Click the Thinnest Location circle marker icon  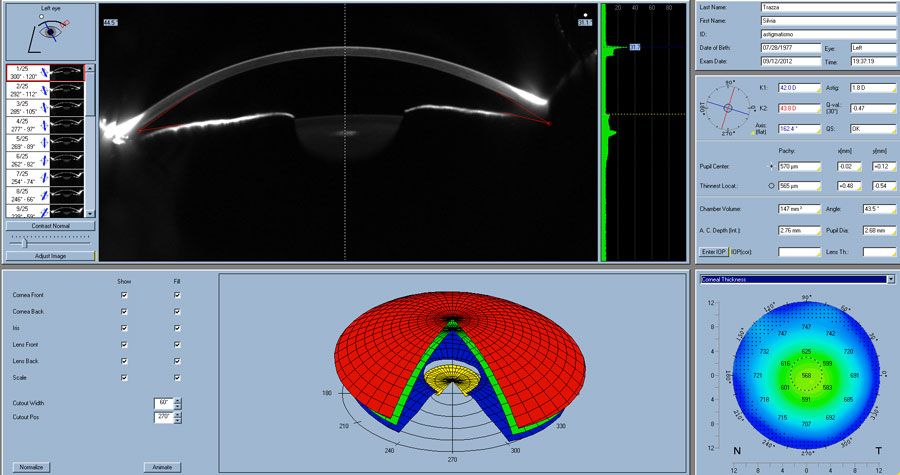point(769,186)
